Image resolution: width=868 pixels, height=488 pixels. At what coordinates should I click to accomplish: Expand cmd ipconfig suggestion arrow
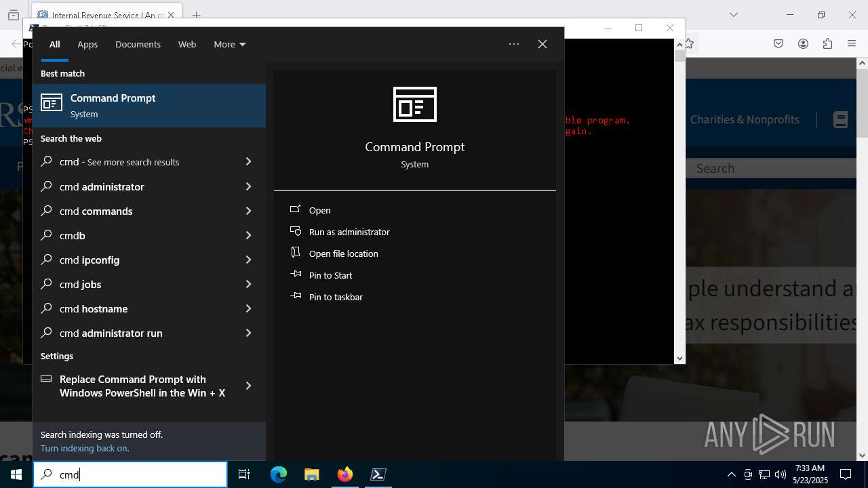248,260
